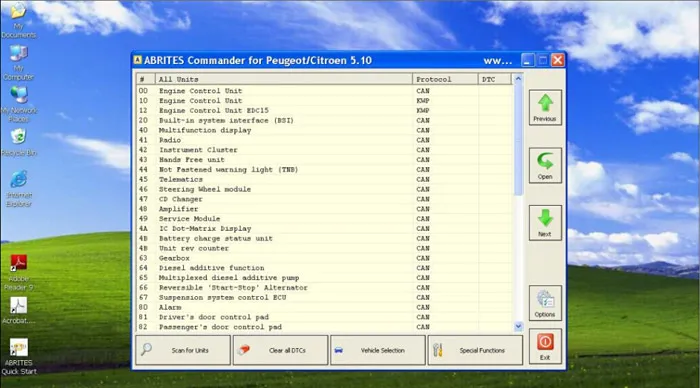Select My Network Places desktop icon
Image resolution: width=700 pixels, height=388 pixels.
click(18, 104)
